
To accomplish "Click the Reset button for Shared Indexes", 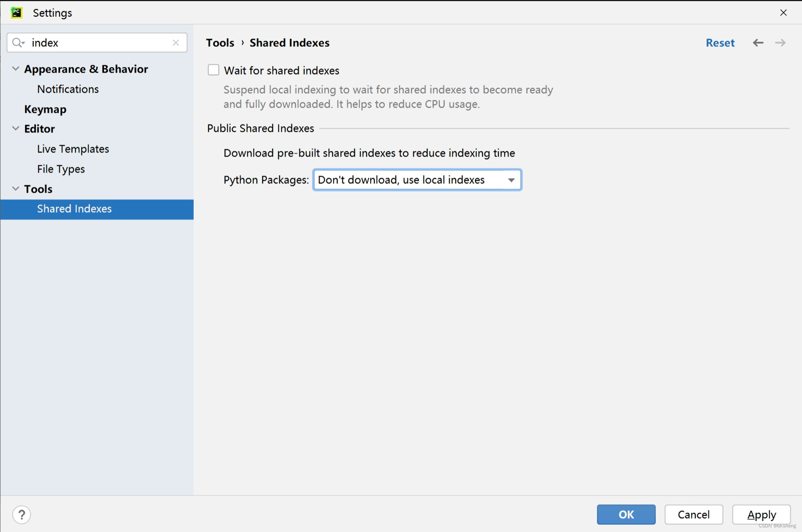I will click(720, 43).
